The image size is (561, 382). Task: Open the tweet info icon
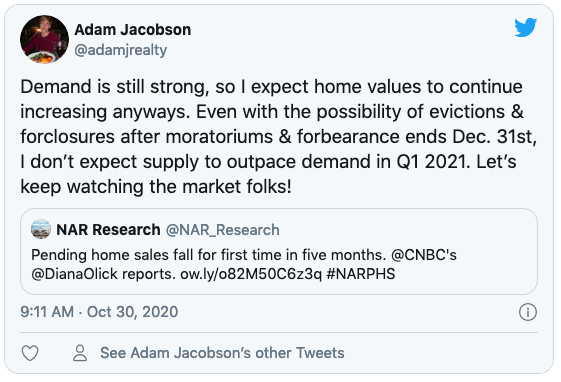(528, 312)
